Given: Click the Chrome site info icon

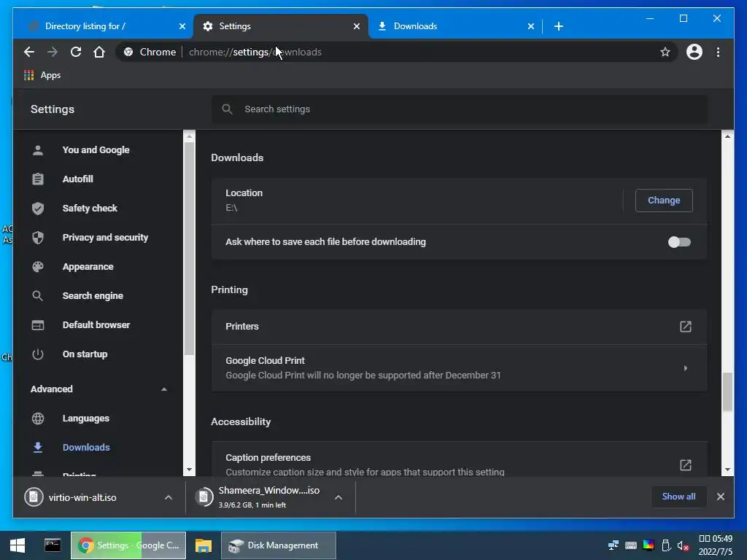Looking at the screenshot, I should click(128, 52).
